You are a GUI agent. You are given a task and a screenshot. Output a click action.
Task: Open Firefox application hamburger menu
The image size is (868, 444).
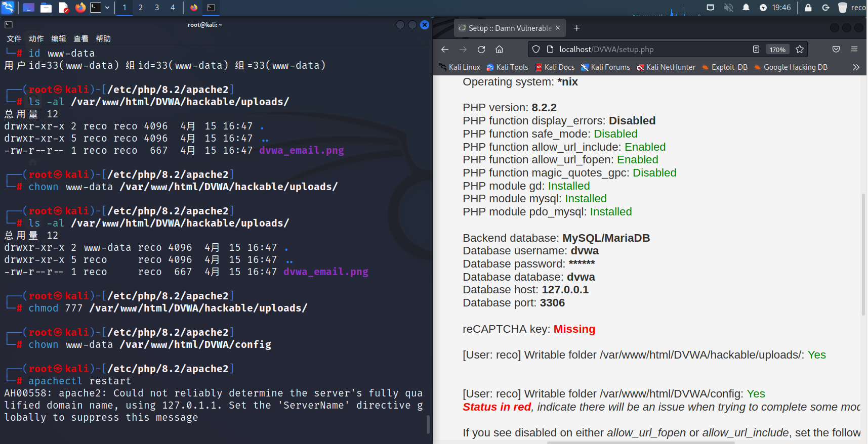pos(854,50)
